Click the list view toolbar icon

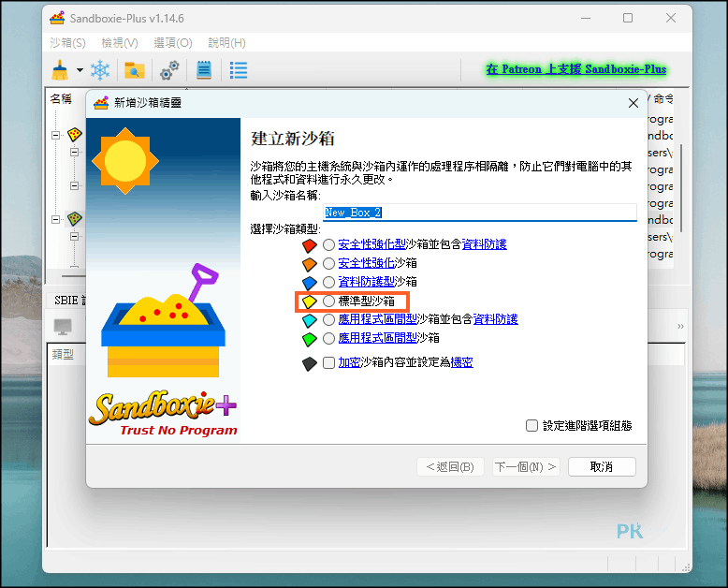(x=239, y=70)
